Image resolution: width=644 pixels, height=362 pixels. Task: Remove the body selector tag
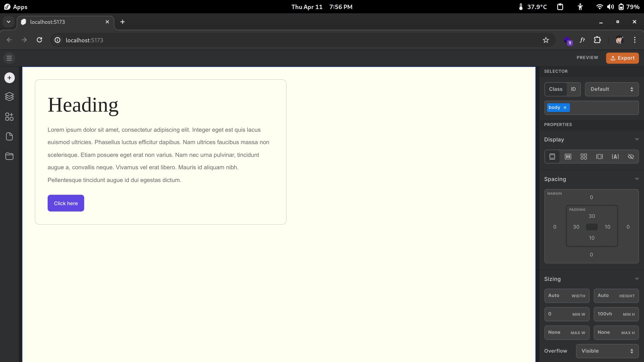565,108
